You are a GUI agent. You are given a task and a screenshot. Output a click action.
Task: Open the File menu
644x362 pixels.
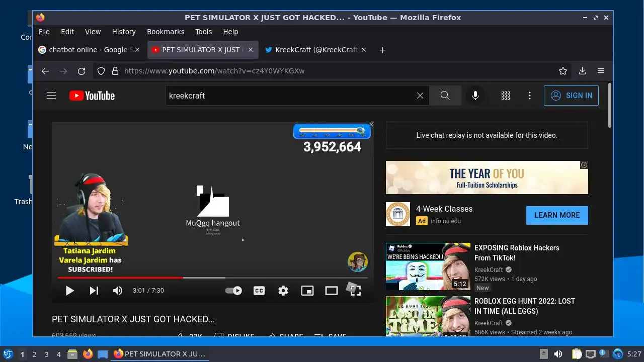click(x=44, y=32)
